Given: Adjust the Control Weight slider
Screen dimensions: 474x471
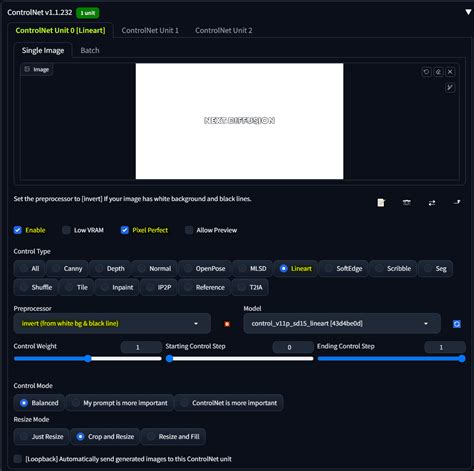Looking at the screenshot, I should pos(88,359).
